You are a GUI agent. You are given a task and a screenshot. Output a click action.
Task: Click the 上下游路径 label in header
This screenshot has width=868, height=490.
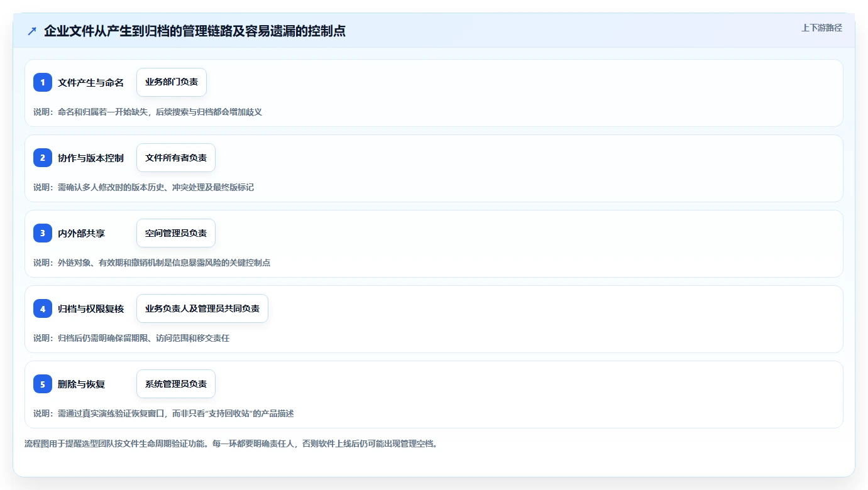click(821, 28)
